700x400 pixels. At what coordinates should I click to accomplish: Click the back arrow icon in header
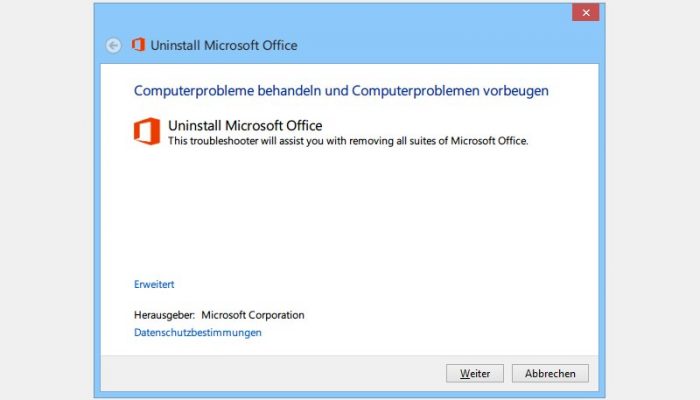(113, 45)
